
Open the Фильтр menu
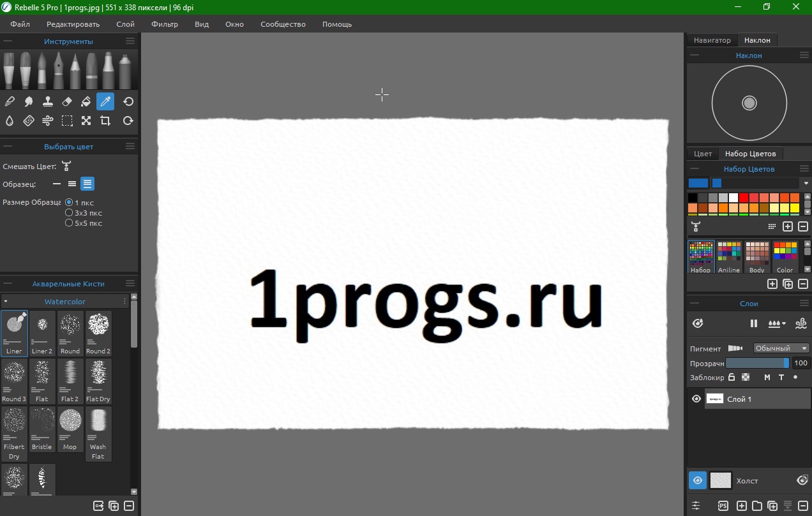click(x=165, y=24)
